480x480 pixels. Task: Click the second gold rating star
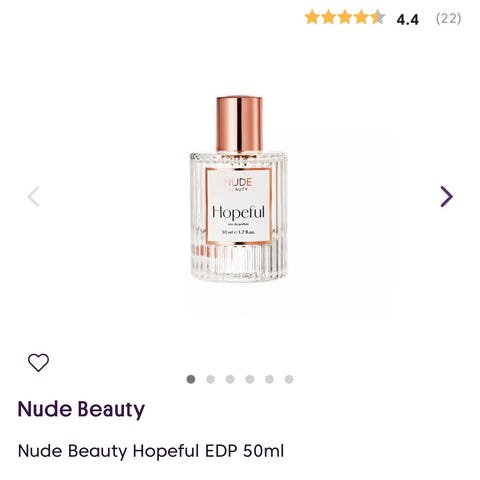click(328, 17)
